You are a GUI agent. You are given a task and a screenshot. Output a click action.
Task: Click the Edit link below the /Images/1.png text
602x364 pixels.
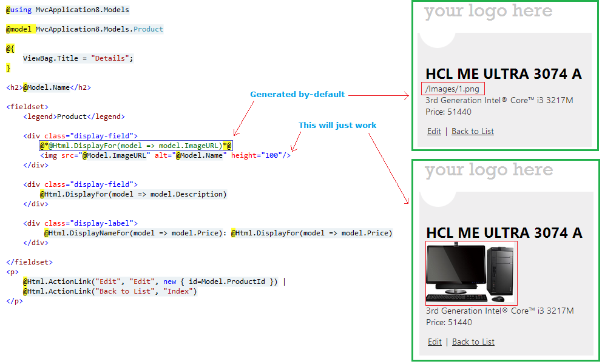coord(434,131)
